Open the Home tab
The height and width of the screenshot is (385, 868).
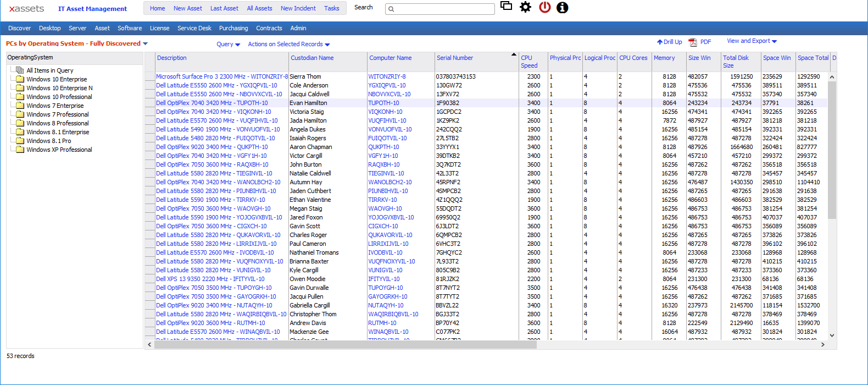click(x=157, y=8)
